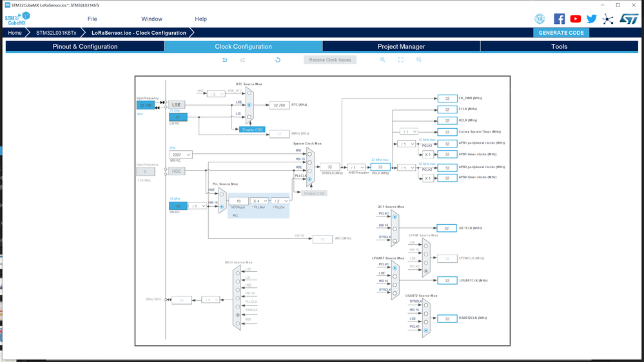The image size is (644, 362).
Task: Click the I2C1CLK (MHz) output field
Action: tap(447, 228)
